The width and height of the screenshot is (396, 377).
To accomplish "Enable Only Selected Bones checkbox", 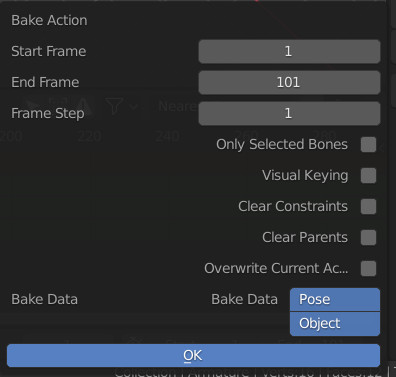I will pos(368,144).
